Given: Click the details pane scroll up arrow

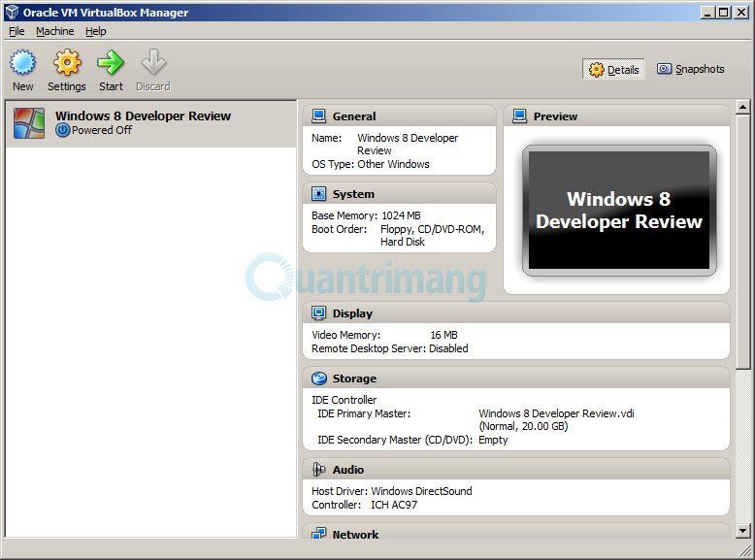Looking at the screenshot, I should 743,107.
